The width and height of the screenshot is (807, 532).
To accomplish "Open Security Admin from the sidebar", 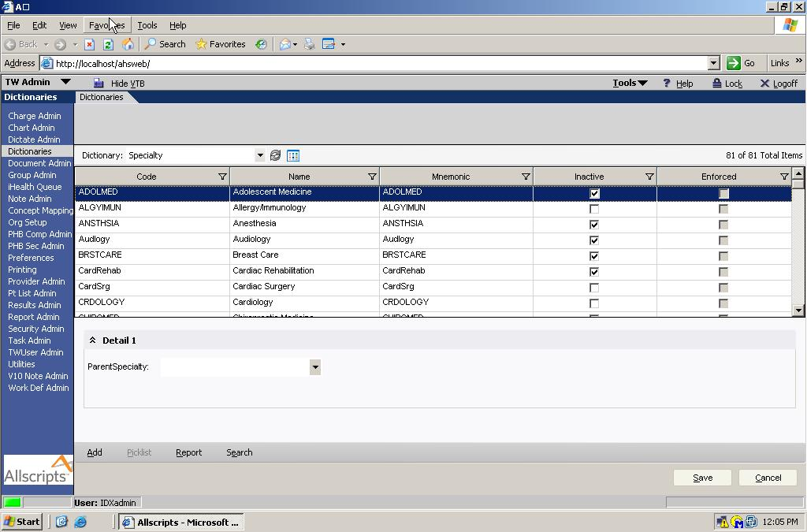I will [x=35, y=329].
